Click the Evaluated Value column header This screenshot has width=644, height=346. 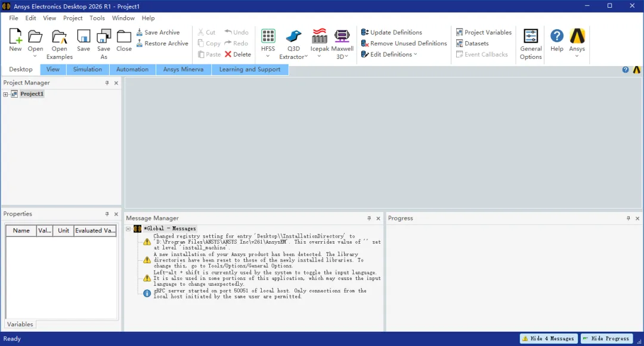pos(95,230)
